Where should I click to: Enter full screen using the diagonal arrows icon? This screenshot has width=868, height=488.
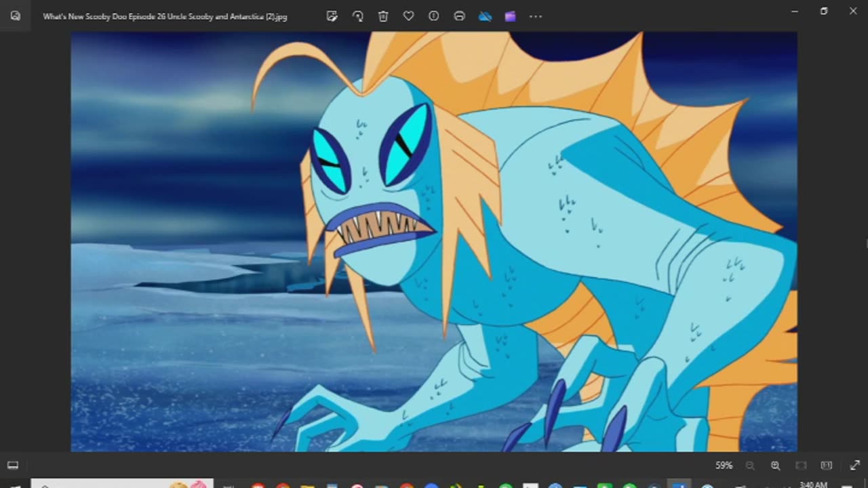pyautogui.click(x=855, y=466)
